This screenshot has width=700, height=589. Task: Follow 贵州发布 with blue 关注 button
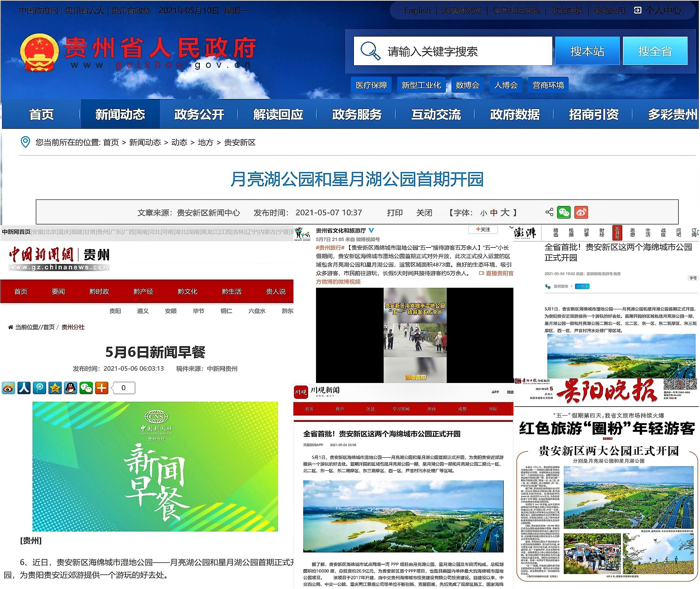pos(582,287)
